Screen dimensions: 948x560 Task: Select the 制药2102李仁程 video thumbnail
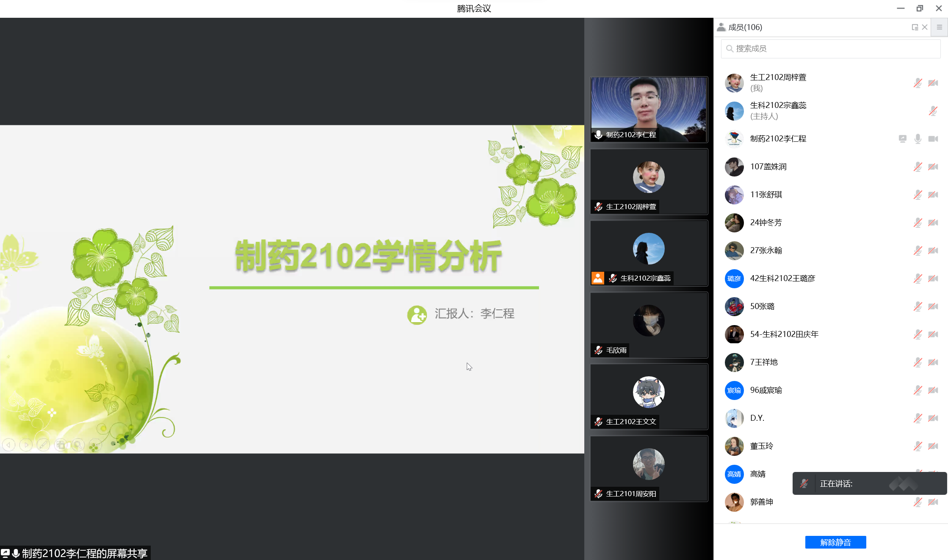649,109
